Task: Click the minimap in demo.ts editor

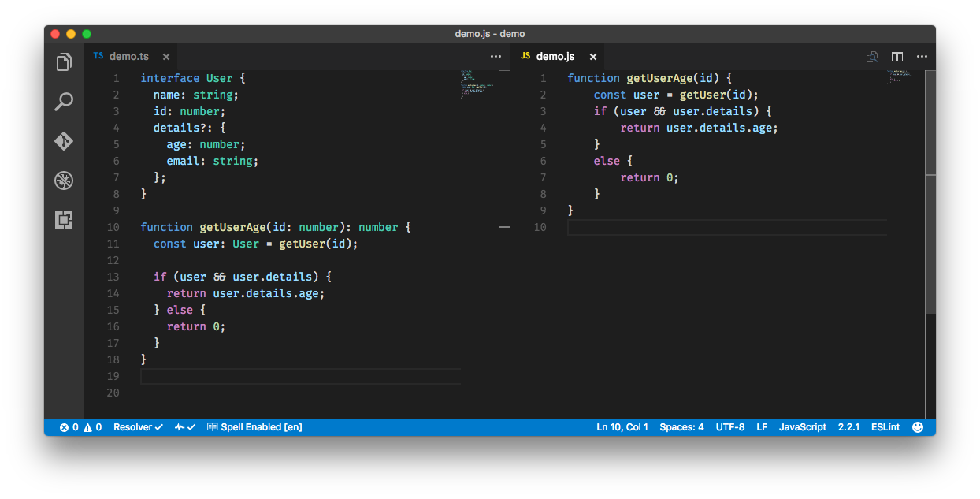Action: coord(479,83)
